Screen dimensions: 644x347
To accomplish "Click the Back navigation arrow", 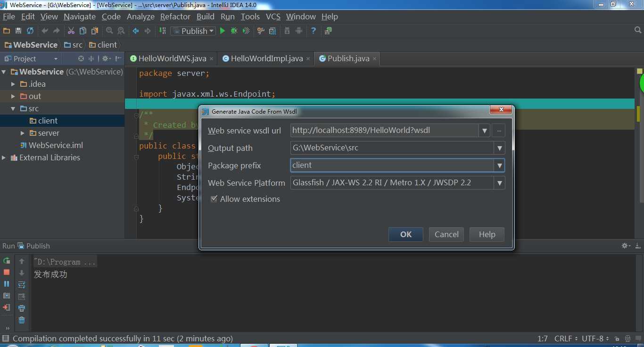I will (x=136, y=31).
